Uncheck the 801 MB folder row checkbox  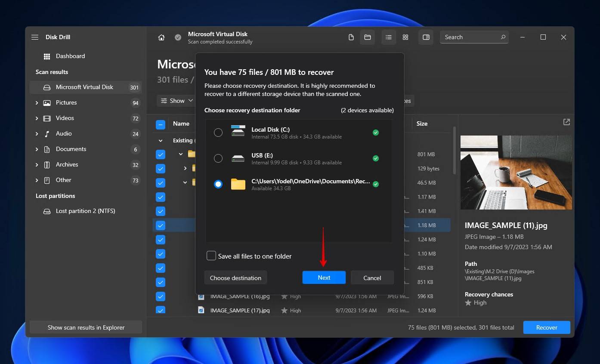point(161,154)
